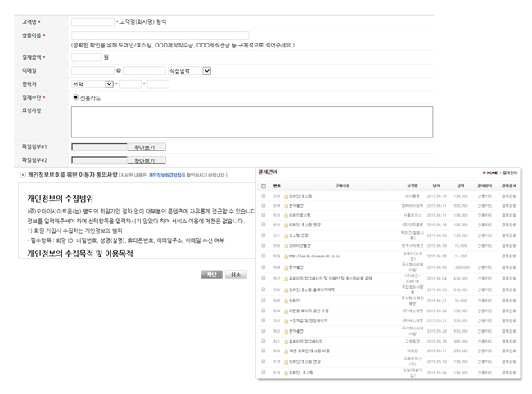Click 찾아보기 button for 파일첨부#1
Image resolution: width=532 pixels, height=394 pixels.
click(144, 148)
